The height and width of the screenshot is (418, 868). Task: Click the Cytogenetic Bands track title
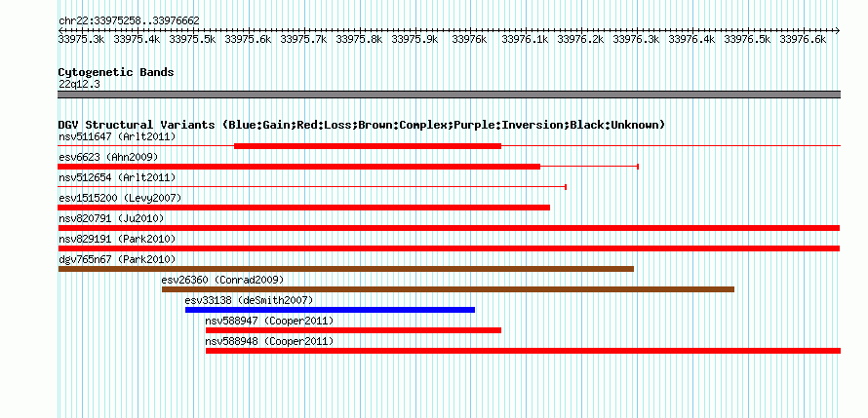116,72
